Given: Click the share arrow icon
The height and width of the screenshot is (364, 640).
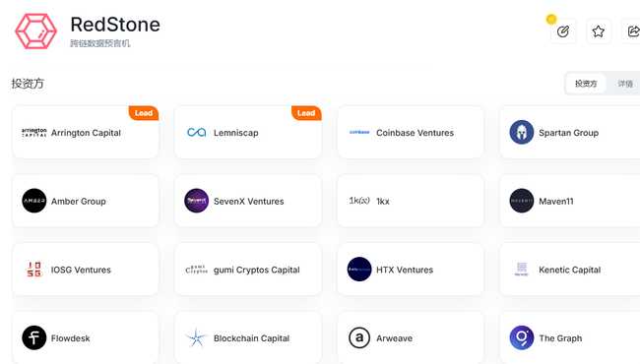Looking at the screenshot, I should click(633, 31).
